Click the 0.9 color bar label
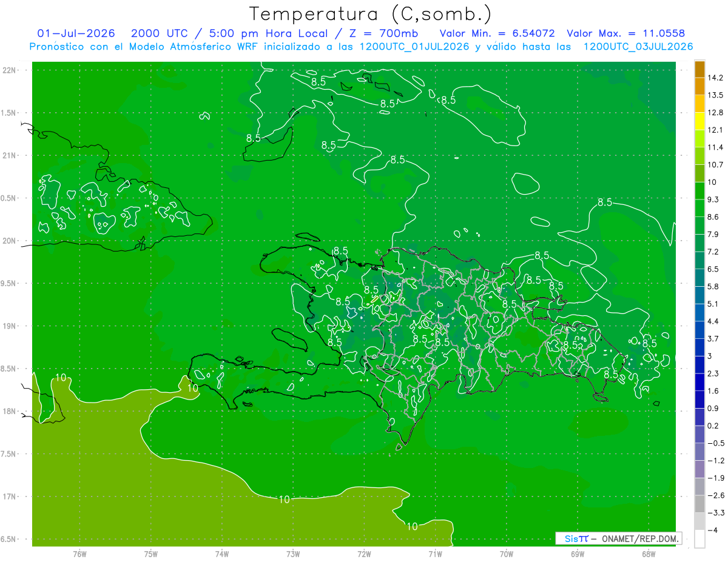The width and height of the screenshot is (728, 562). coord(713,408)
